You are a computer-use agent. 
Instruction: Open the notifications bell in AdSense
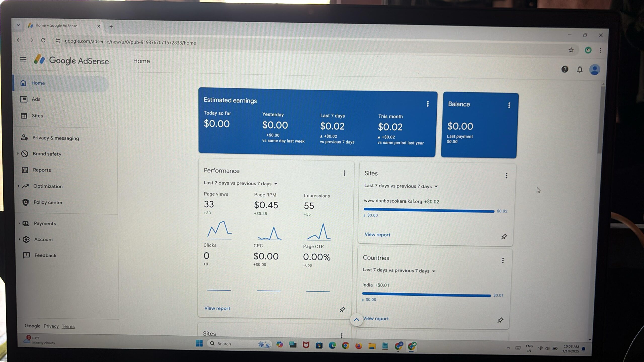tap(580, 69)
